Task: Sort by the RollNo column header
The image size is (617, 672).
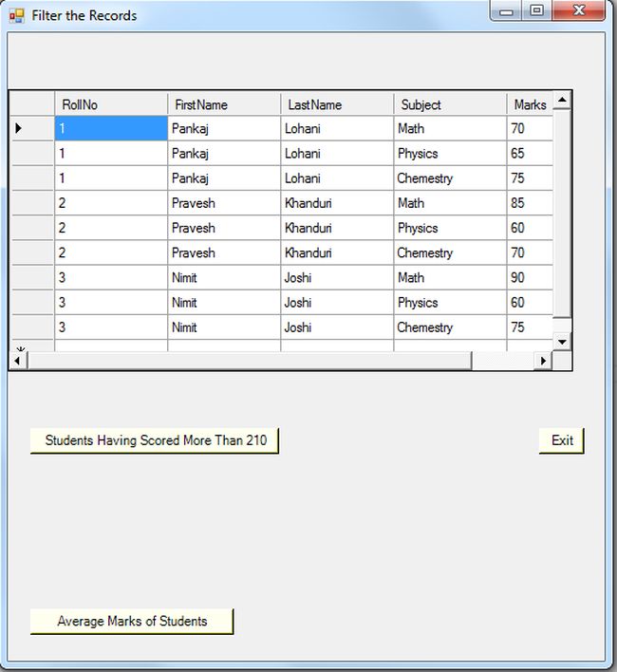Action: coord(111,104)
